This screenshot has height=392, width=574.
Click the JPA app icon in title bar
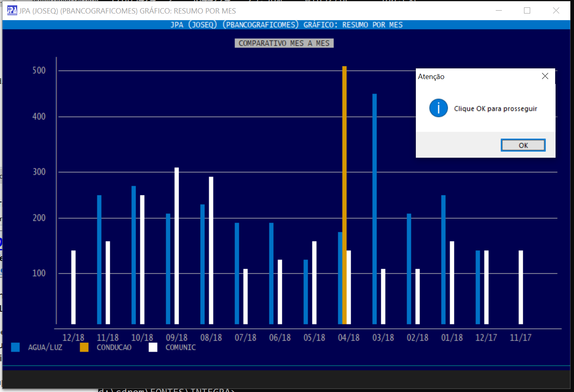tap(12, 11)
